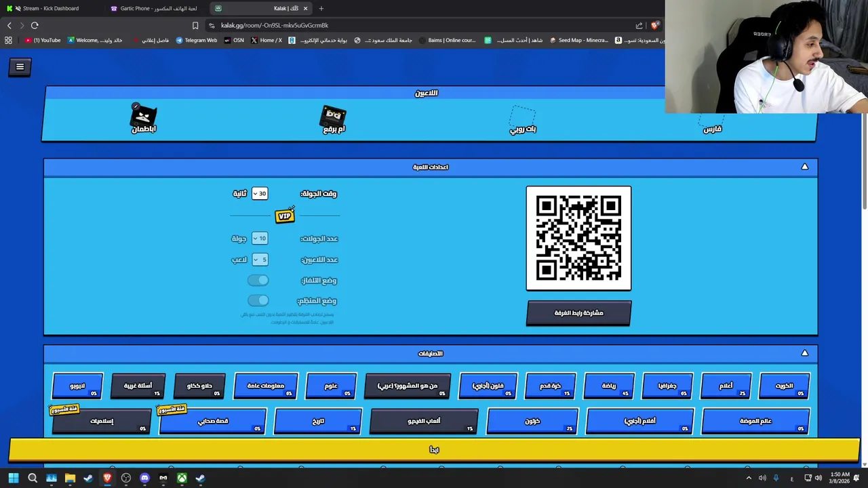
Task: Select the فنون (أجنبي) category
Action: (488, 386)
